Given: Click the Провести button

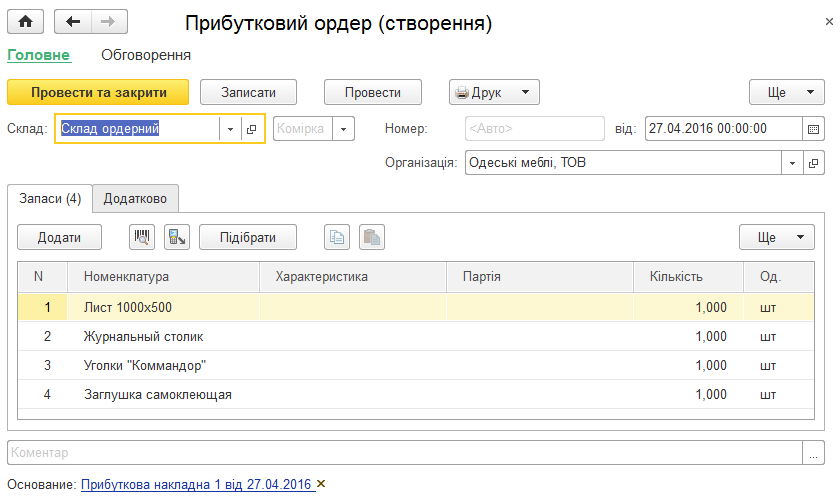Looking at the screenshot, I should [x=373, y=92].
